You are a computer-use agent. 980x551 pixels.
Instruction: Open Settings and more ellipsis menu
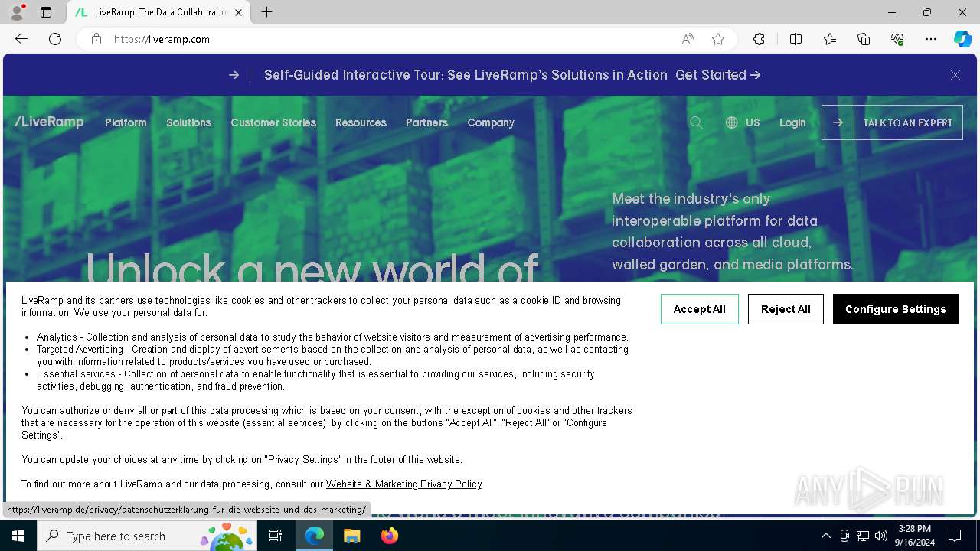tap(931, 39)
